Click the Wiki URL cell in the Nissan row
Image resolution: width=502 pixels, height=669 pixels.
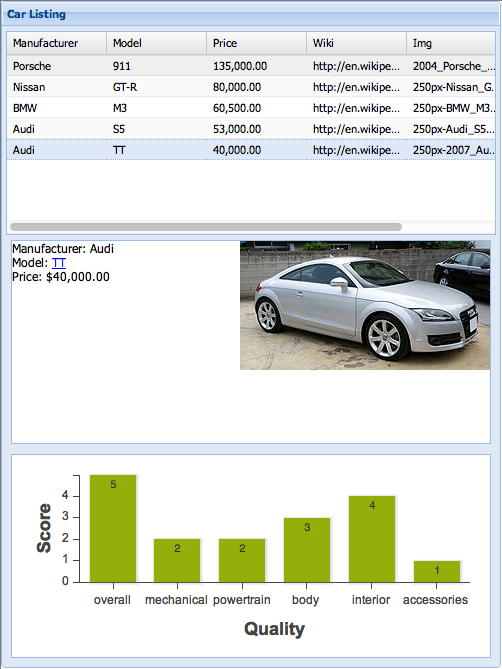356,87
